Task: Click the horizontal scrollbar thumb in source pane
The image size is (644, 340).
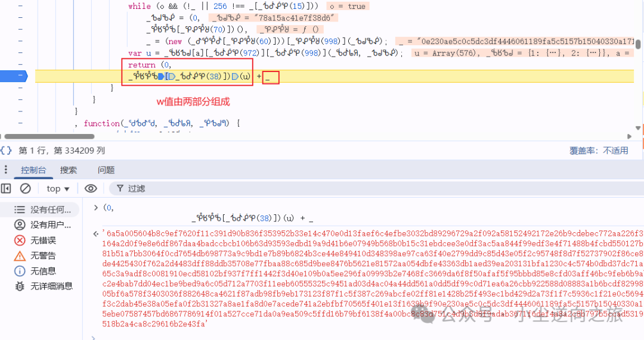Action: click(49, 136)
